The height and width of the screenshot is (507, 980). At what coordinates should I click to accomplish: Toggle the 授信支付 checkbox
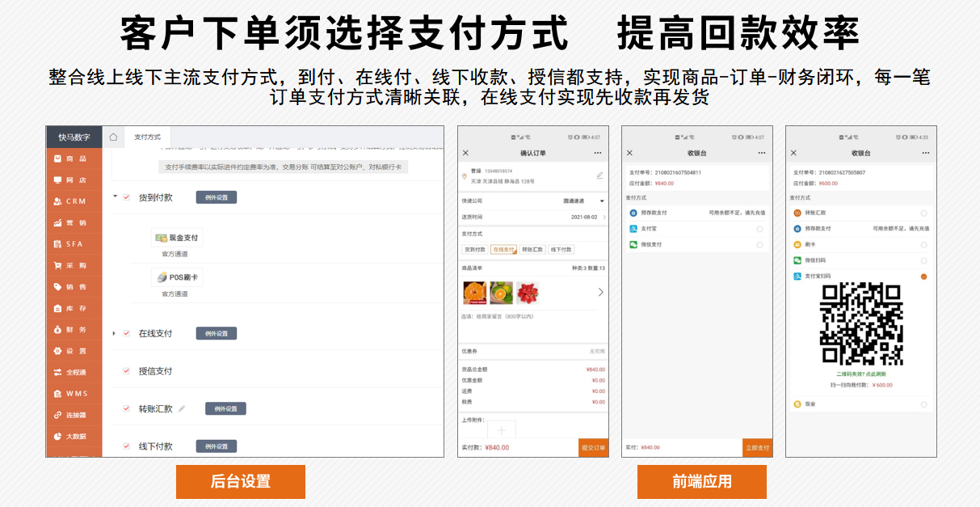[126, 371]
